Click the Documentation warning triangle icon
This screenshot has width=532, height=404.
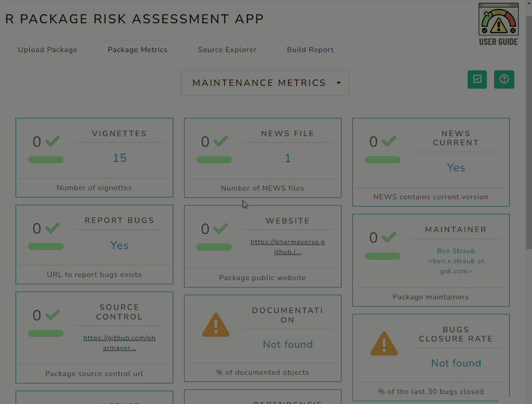[x=216, y=325]
